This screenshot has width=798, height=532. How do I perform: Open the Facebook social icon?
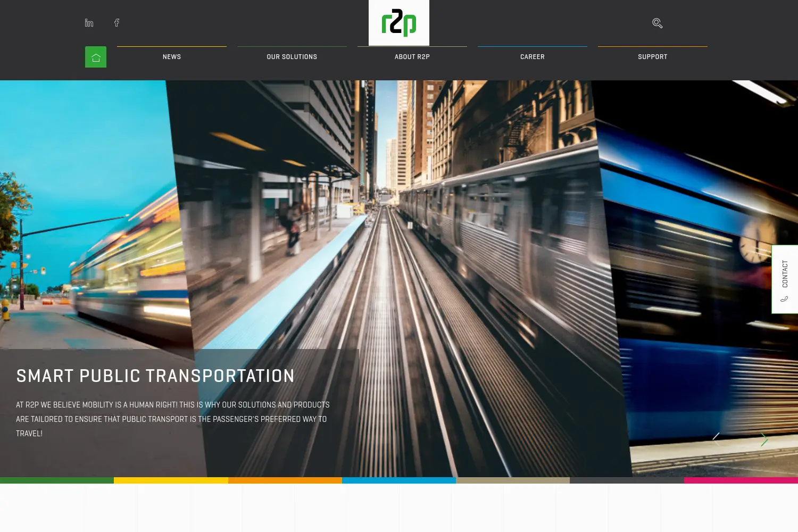117,22
